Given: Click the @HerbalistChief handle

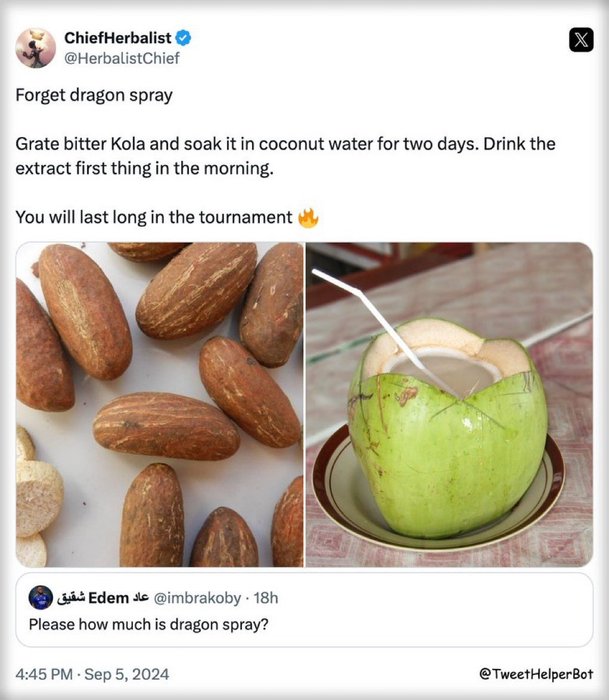Looking at the screenshot, I should (x=122, y=57).
